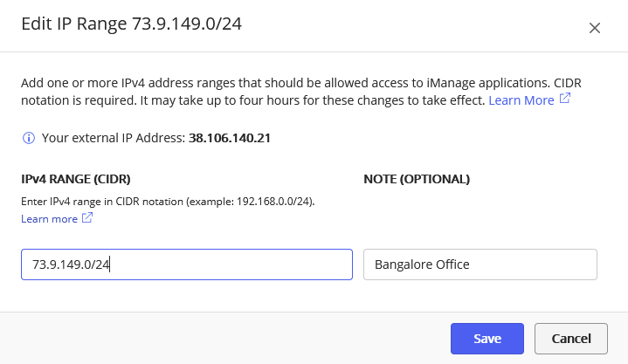The width and height of the screenshot is (628, 364).
Task: Focus the IPv4 range input field
Action: click(186, 264)
